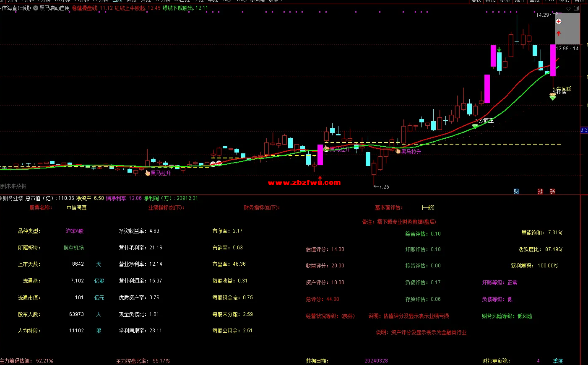This screenshot has width=588, height=365.
Task: Click the orange-green diamond under latest candle
Action: point(553,97)
